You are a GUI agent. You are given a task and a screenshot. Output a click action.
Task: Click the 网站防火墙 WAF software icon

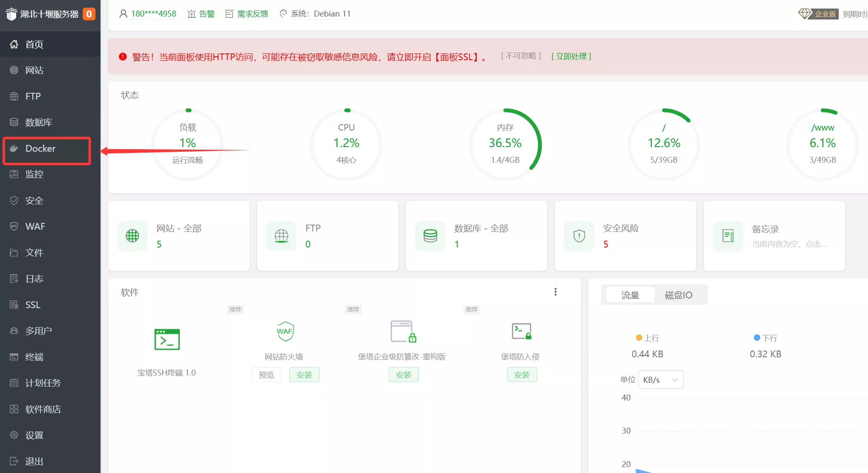tap(285, 331)
